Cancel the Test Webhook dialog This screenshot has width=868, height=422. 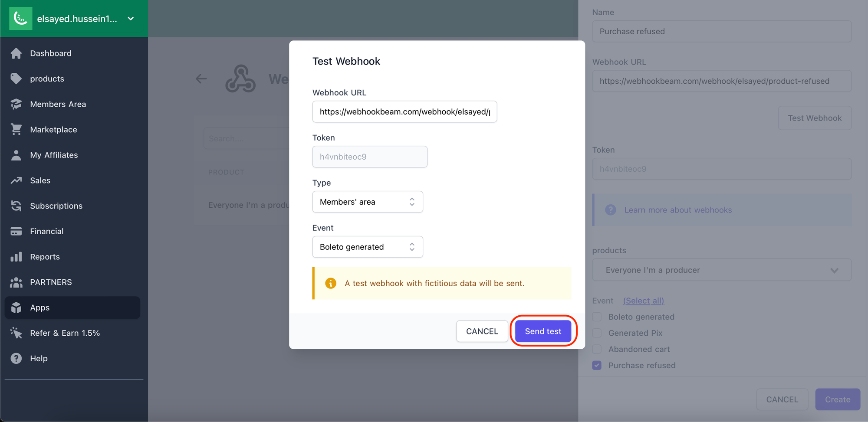482,331
